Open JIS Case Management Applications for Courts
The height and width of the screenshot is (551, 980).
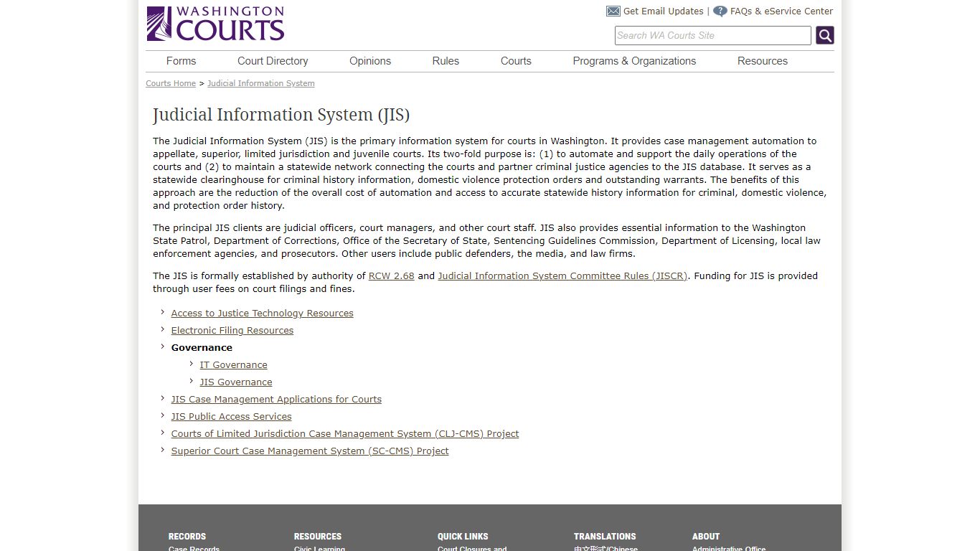click(x=276, y=399)
